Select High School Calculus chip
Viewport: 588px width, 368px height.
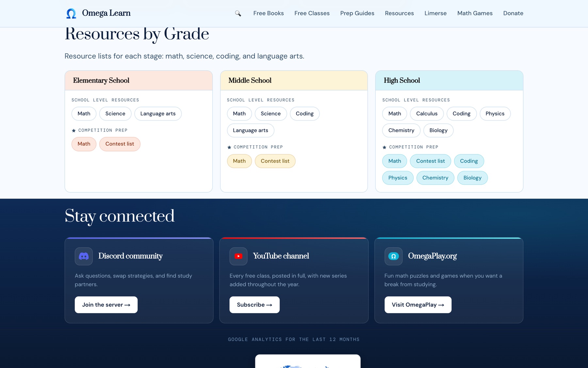427,114
